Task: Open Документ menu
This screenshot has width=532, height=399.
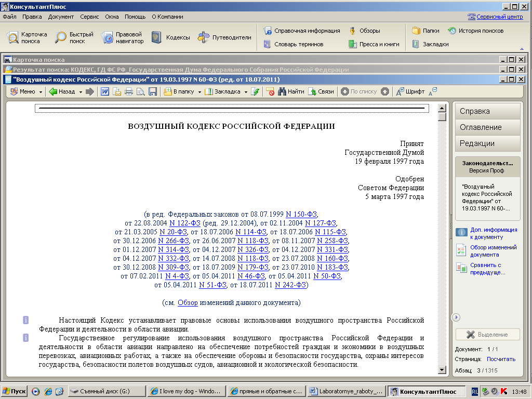Action: coord(61,17)
